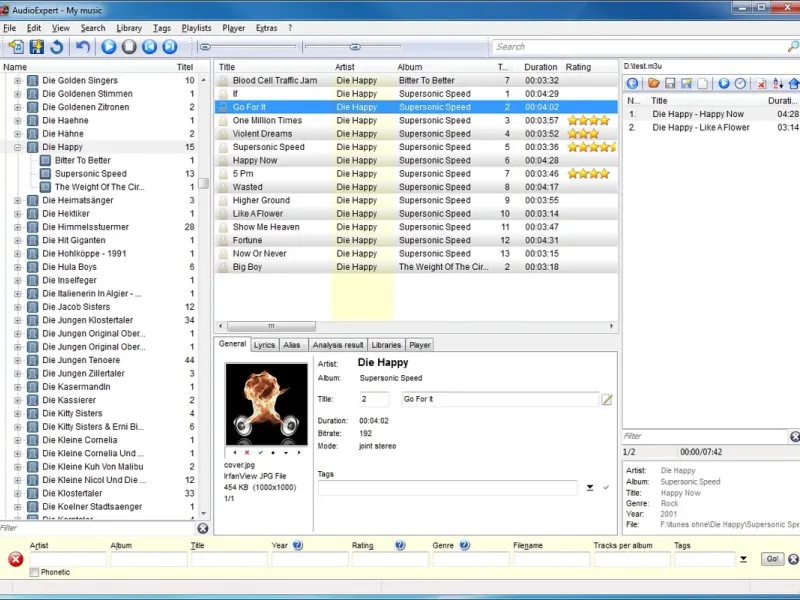Click the Undo arrow in main toolbar
Viewport: 800px width, 600px height.
(x=83, y=47)
